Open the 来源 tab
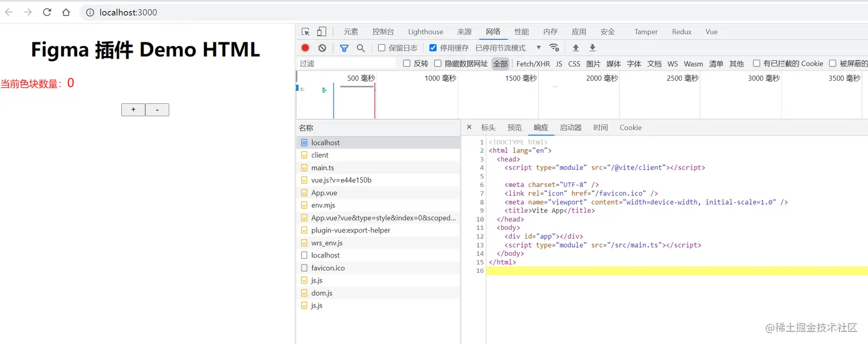The height and width of the screenshot is (344, 868). click(x=464, y=32)
